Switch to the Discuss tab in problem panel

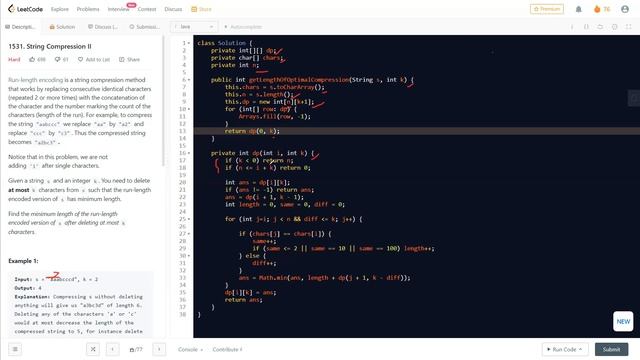pyautogui.click(x=103, y=27)
